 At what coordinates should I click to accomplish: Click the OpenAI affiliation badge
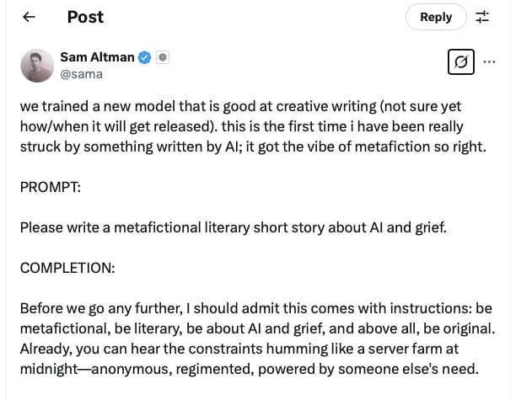[x=163, y=57]
